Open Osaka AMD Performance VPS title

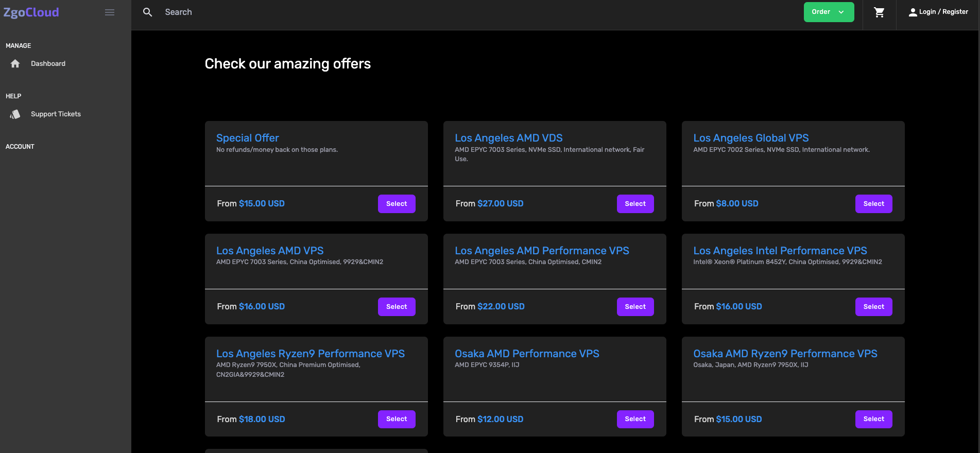click(527, 354)
